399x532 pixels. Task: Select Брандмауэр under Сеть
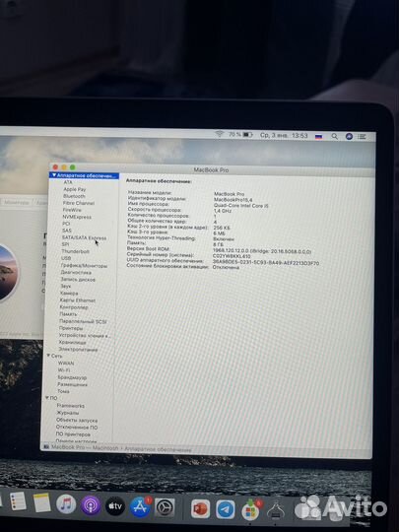[x=72, y=377]
